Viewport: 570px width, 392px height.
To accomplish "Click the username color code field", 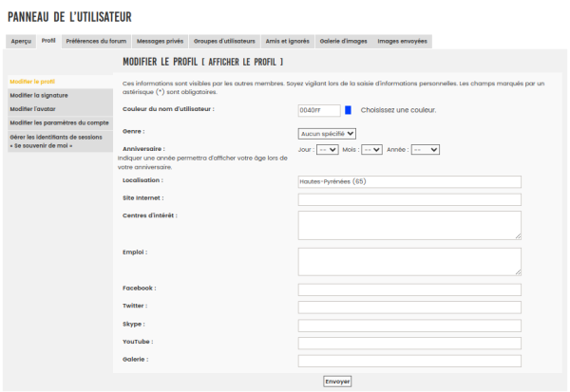I will pyautogui.click(x=318, y=110).
